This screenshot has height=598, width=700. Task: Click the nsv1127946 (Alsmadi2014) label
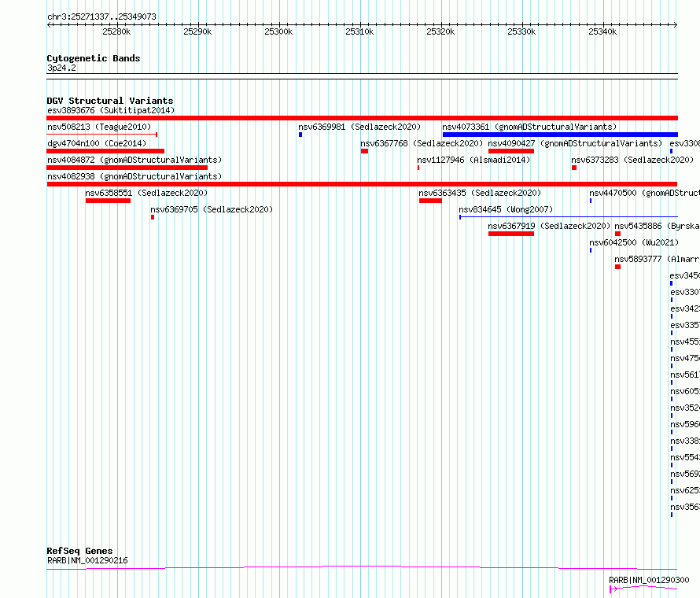473,160
